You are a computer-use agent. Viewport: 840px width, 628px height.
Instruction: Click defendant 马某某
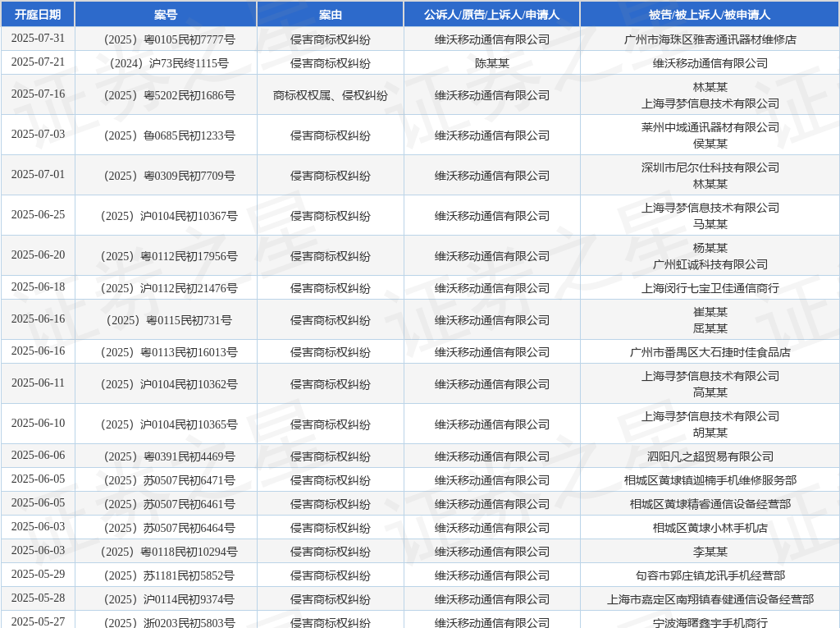(710, 223)
